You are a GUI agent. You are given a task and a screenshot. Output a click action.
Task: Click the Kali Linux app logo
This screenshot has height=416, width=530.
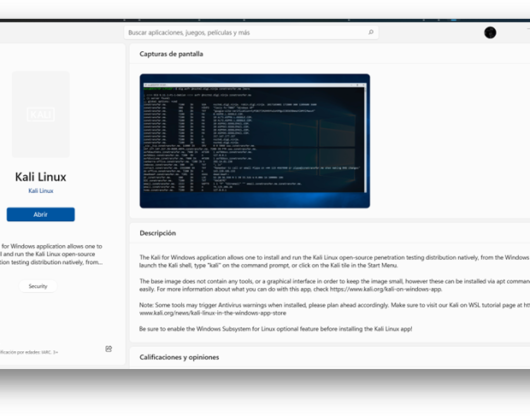point(41,114)
